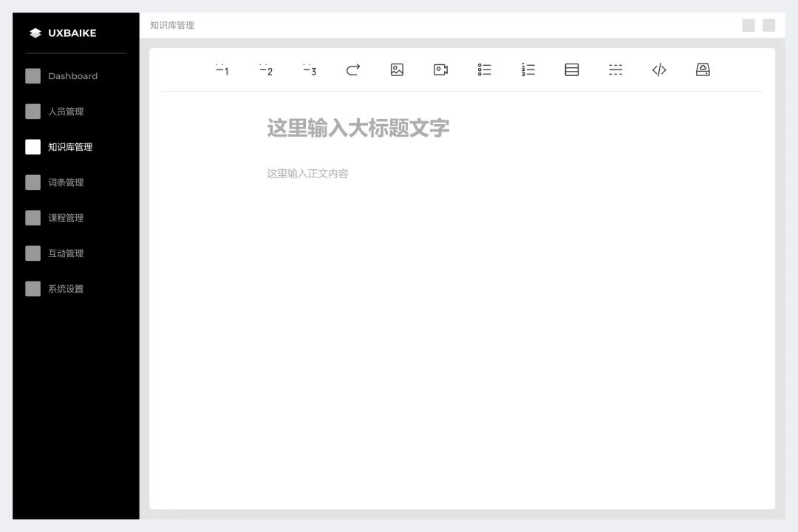Click the title placeholder 这里输入大标题文字

tap(357, 128)
